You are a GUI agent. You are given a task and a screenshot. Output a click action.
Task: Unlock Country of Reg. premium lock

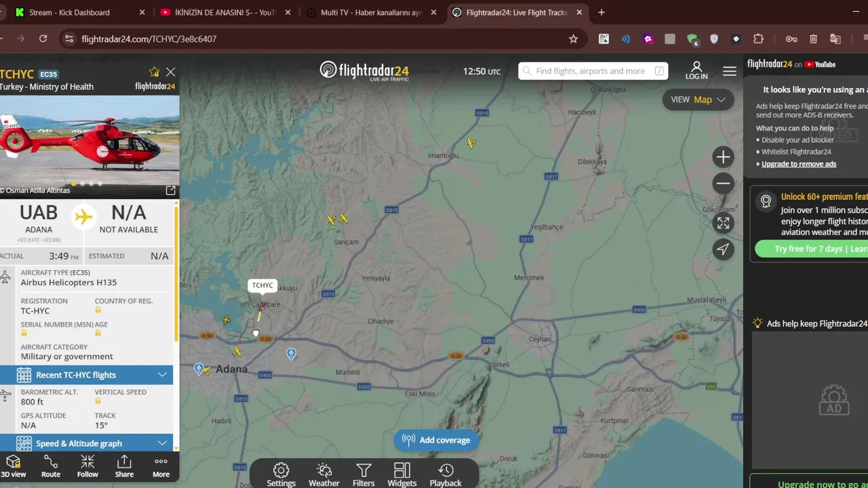tap(98, 310)
